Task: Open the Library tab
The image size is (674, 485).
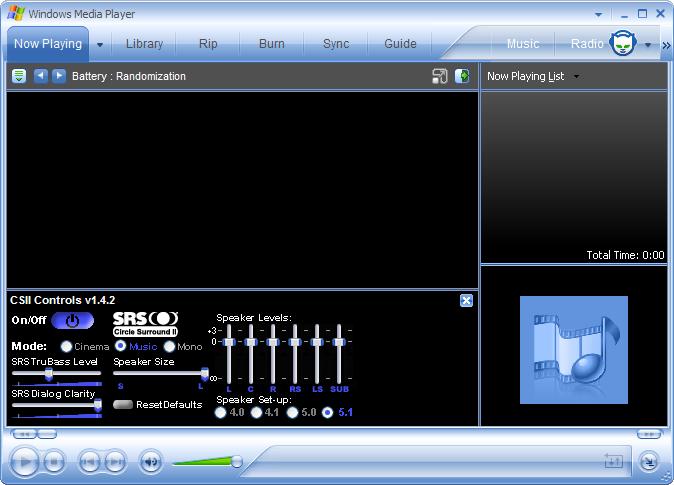Action: [x=144, y=44]
